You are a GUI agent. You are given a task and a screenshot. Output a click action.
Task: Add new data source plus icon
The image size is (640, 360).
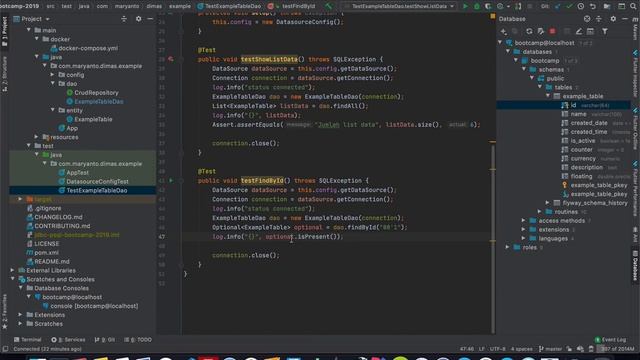[x=504, y=31]
